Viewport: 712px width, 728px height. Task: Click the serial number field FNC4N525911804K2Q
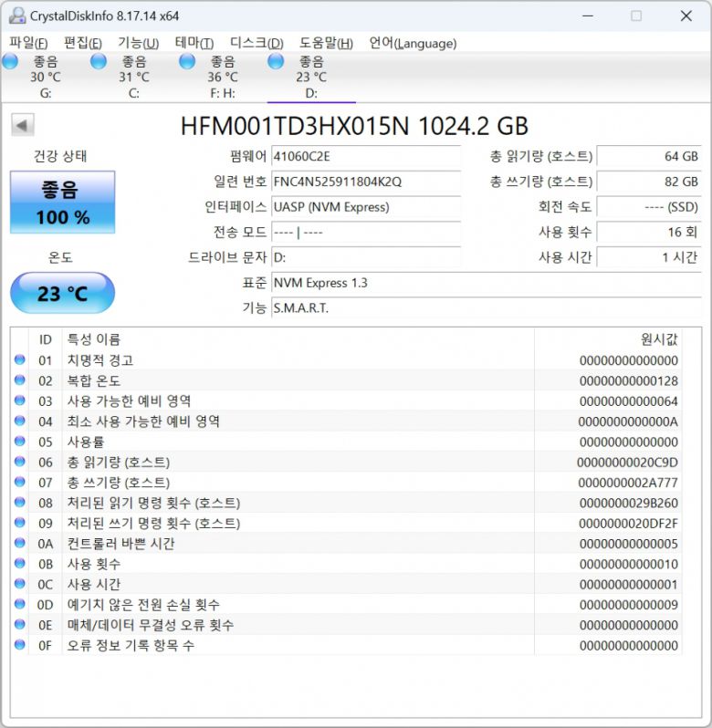click(366, 181)
